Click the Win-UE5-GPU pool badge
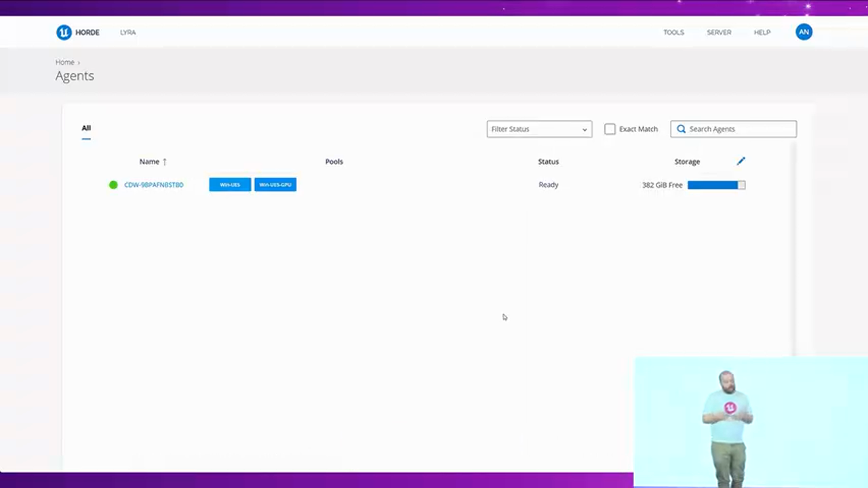This screenshot has height=488, width=868. pos(275,184)
